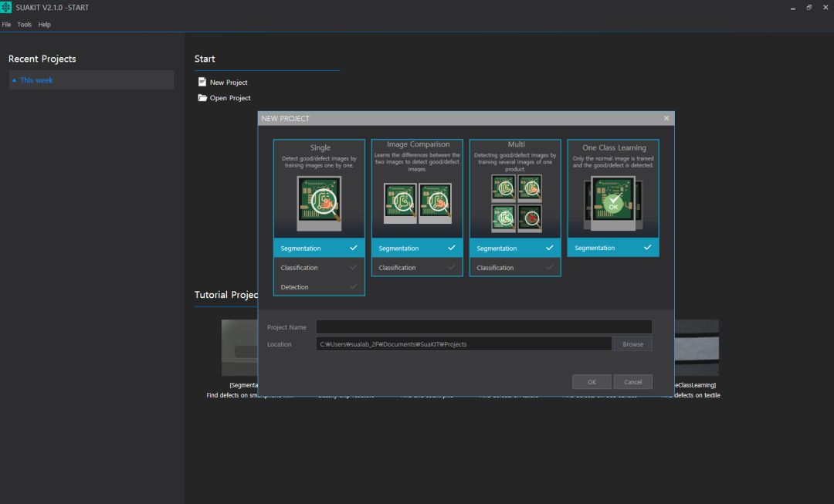This screenshot has width=834, height=504.
Task: Click the Single card title
Action: tap(320, 147)
